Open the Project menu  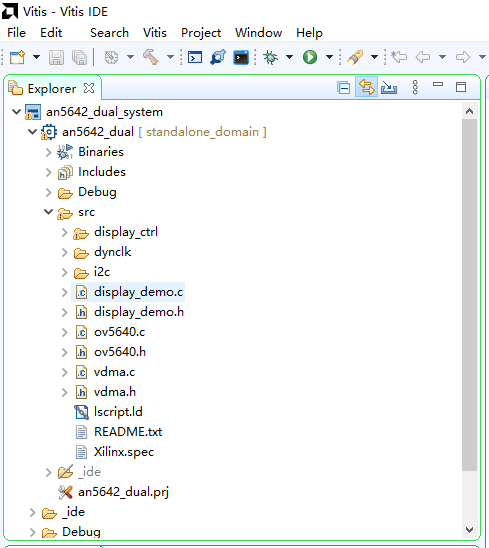click(201, 33)
